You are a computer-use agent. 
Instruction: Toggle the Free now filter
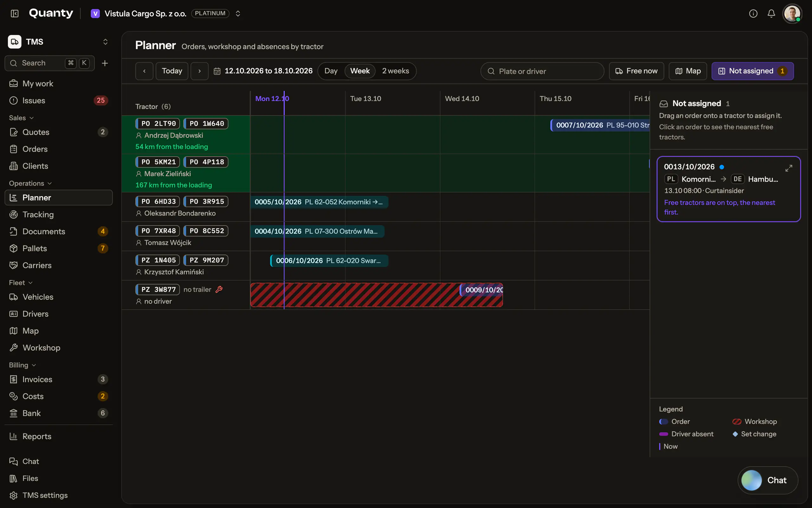coord(636,71)
